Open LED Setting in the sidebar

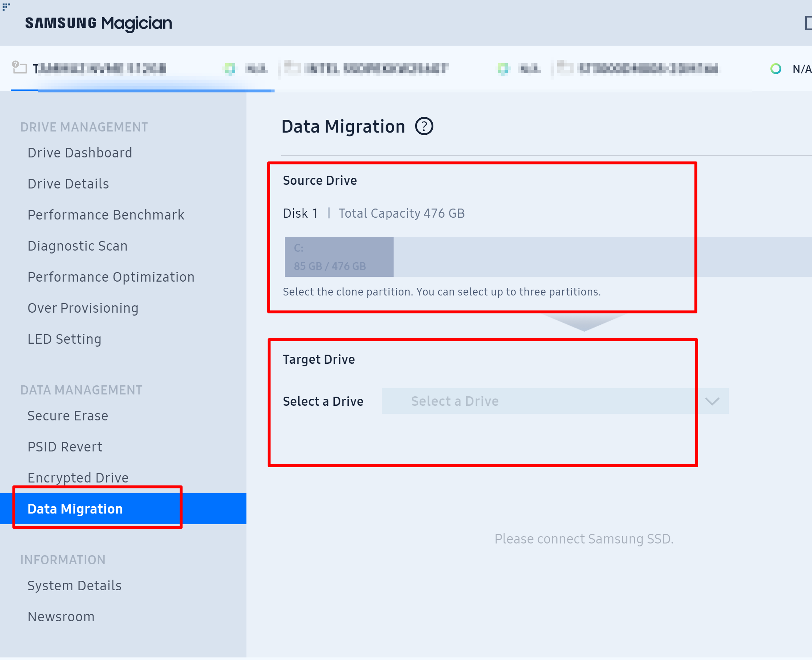click(x=65, y=339)
